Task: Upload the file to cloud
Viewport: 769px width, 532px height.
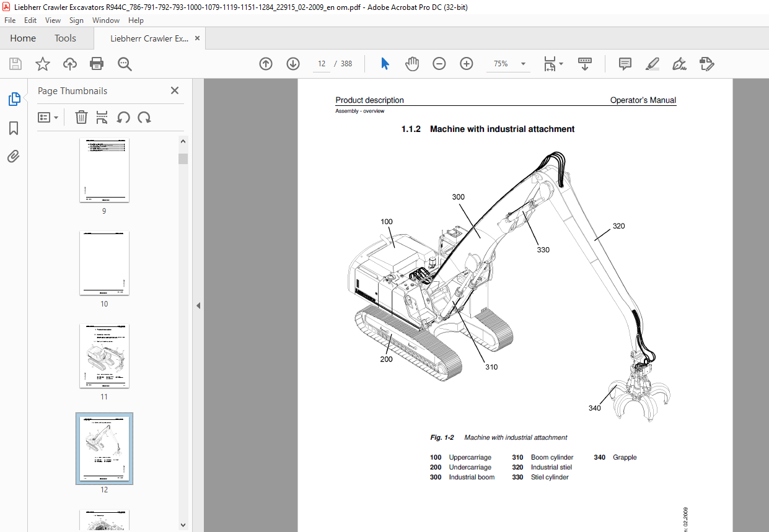Action: coord(69,64)
